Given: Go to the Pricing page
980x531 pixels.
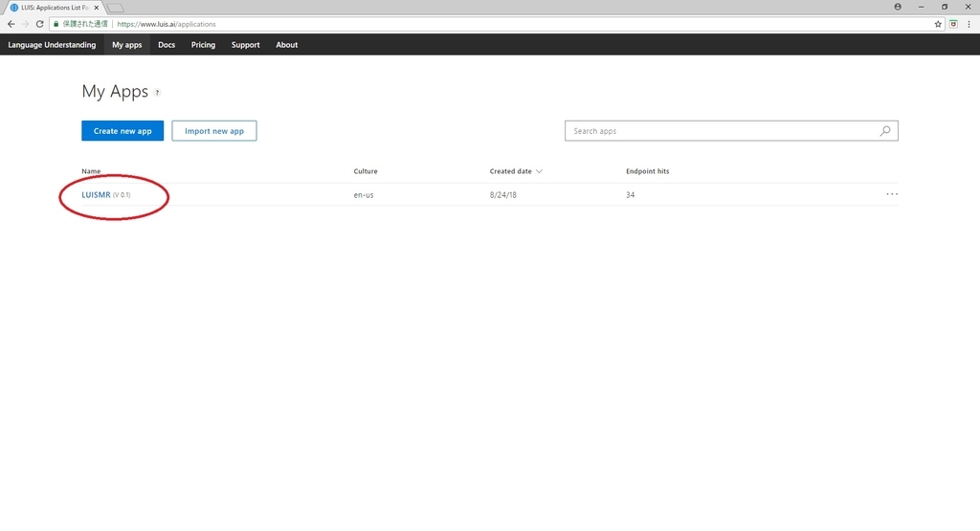Looking at the screenshot, I should point(203,45).
